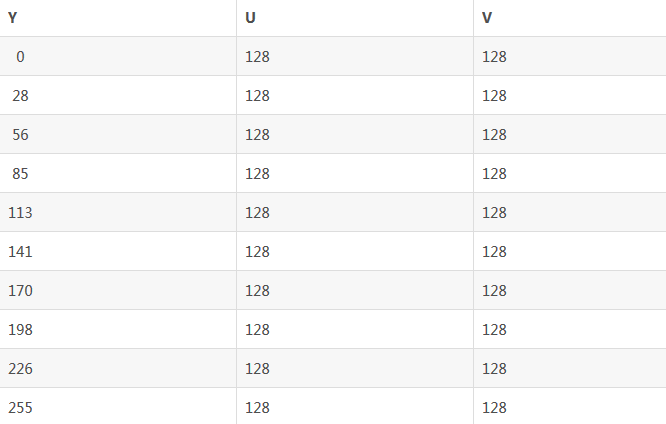Select the cell showing 141

20,252
